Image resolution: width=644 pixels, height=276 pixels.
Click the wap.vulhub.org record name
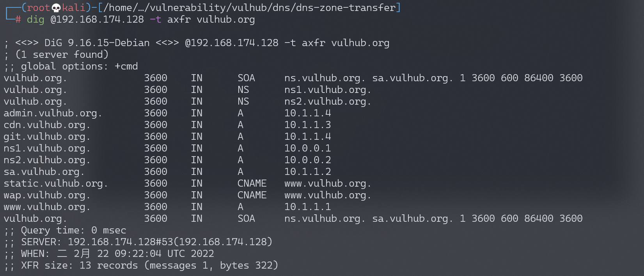pos(47,195)
